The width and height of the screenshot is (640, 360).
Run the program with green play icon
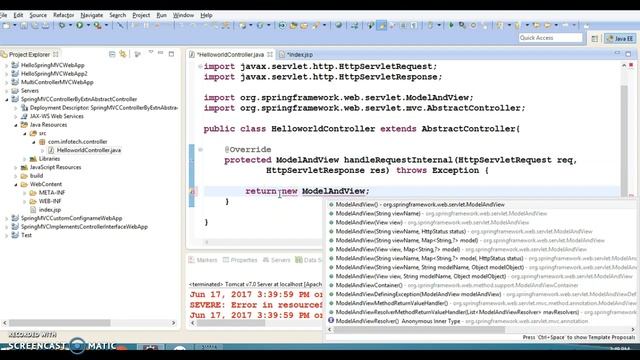[x=80, y=25]
